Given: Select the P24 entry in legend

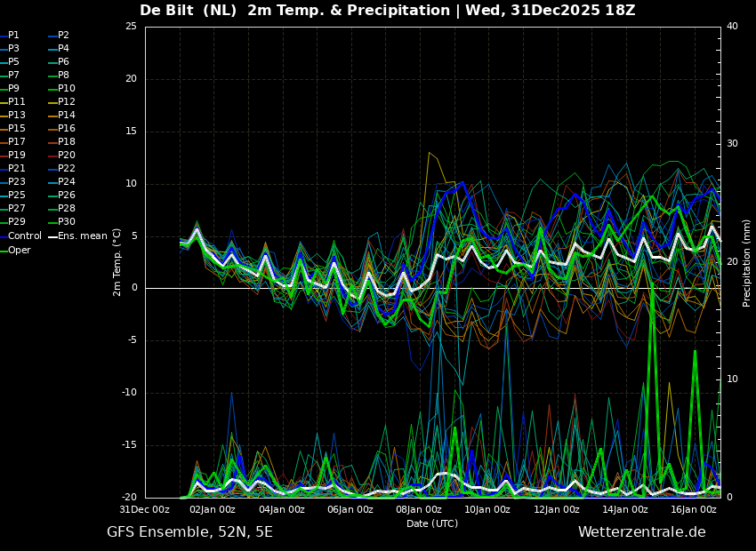Looking at the screenshot, I should tap(61, 181).
